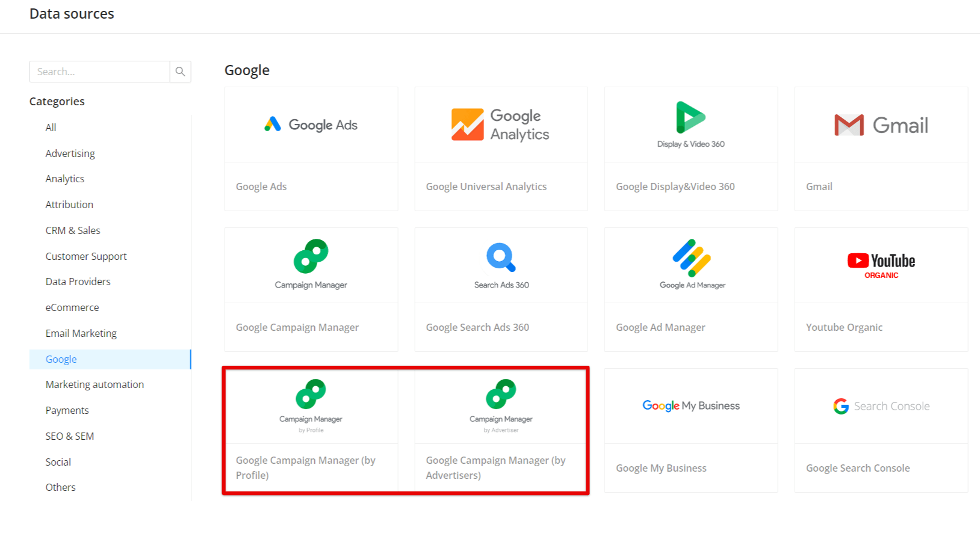Open the Social category

click(x=58, y=462)
